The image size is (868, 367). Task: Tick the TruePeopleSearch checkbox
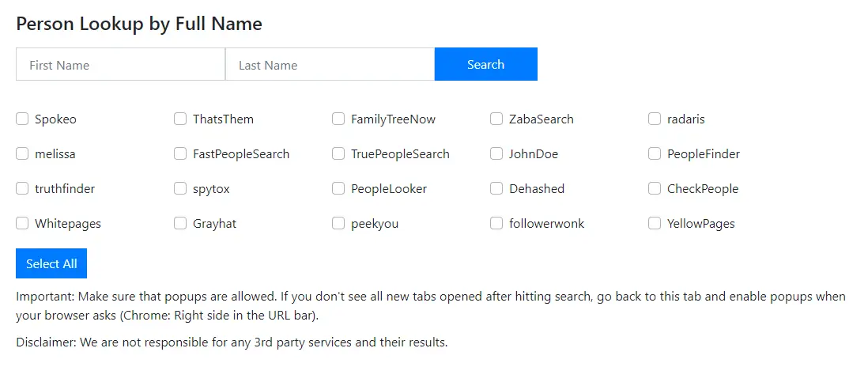coord(338,154)
